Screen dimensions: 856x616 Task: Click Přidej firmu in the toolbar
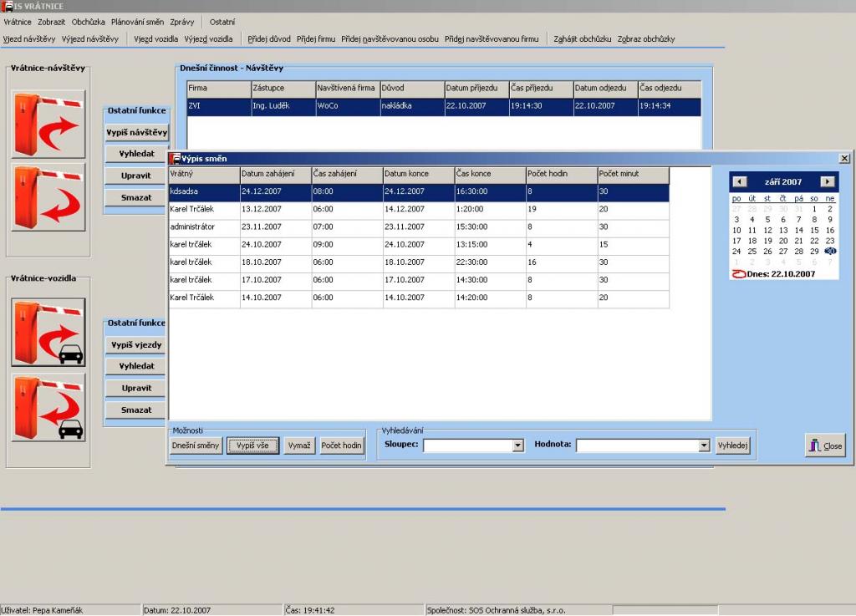pos(316,38)
